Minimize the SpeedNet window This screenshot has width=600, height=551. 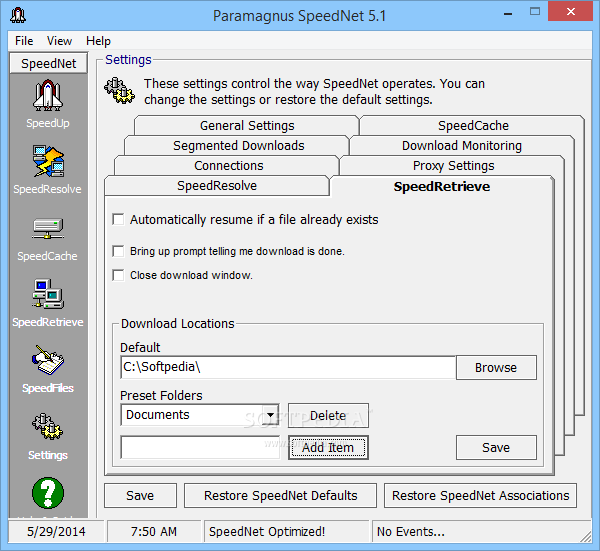pos(508,14)
